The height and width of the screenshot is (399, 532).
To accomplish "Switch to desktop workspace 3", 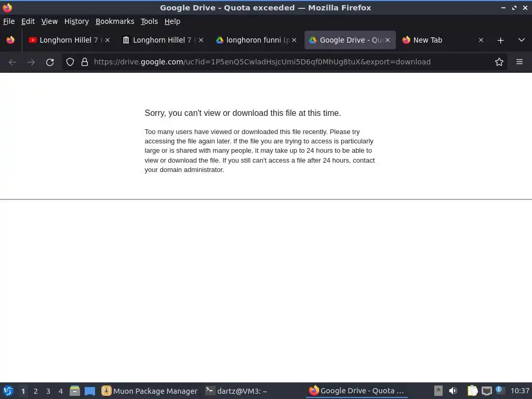I will [48, 391].
